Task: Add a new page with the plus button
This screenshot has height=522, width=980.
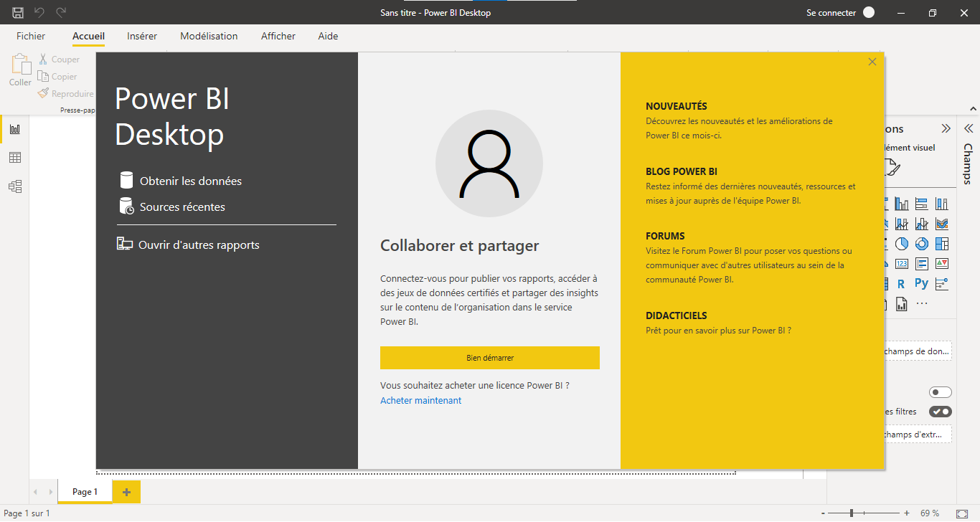Action: pyautogui.click(x=127, y=492)
